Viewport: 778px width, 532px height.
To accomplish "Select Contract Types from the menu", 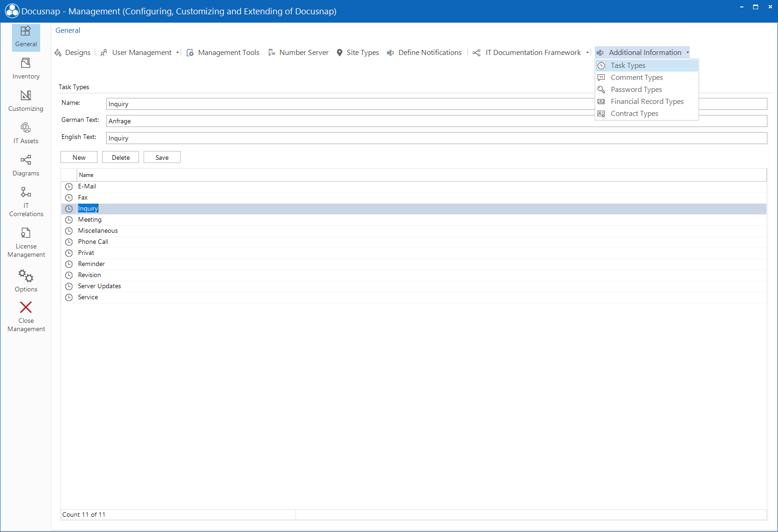I will point(647,114).
